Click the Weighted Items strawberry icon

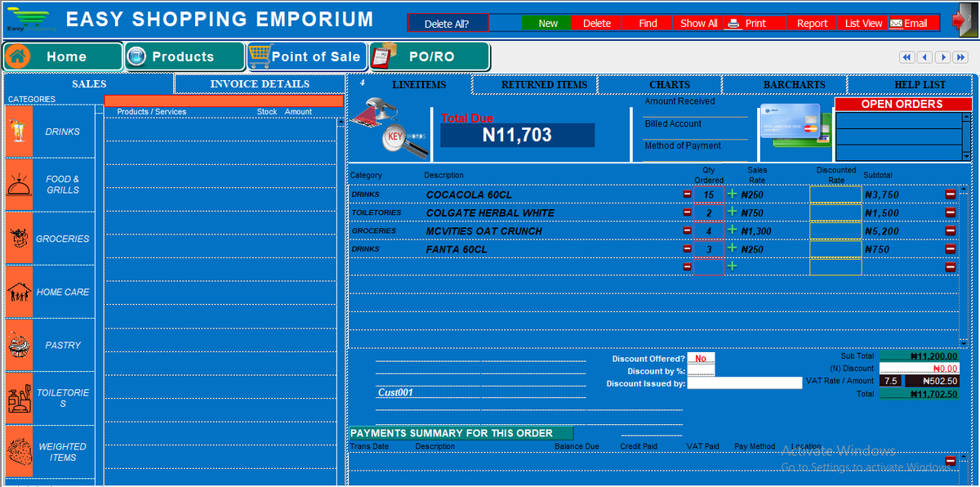[x=18, y=452]
